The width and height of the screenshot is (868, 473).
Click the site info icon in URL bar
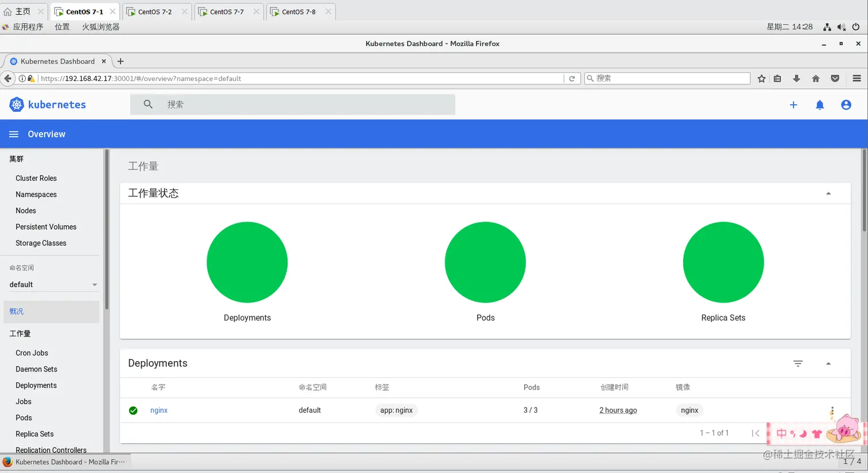pyautogui.click(x=22, y=79)
